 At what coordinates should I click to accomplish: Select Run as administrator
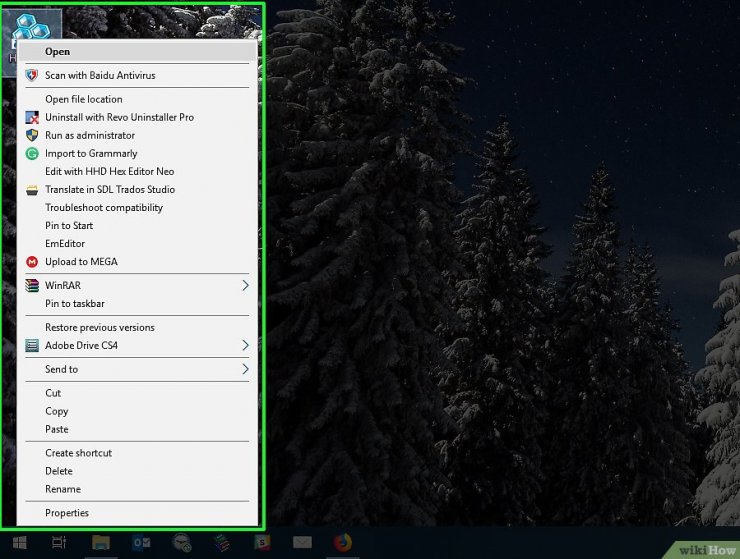coord(137,135)
